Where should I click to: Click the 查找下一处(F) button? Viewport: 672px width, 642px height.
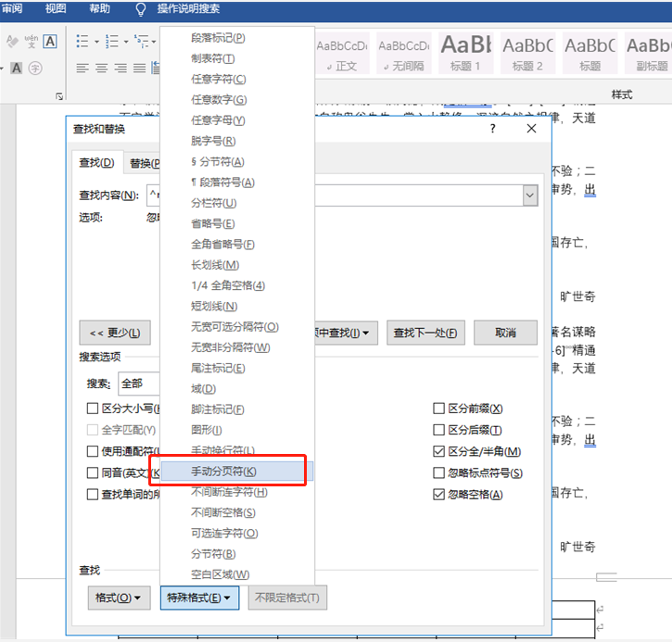coord(425,333)
